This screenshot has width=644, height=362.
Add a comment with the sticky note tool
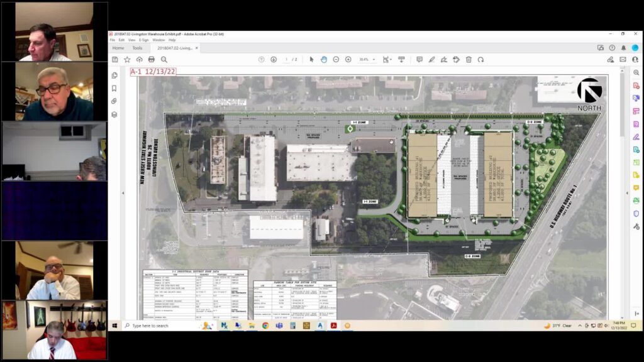(419, 60)
